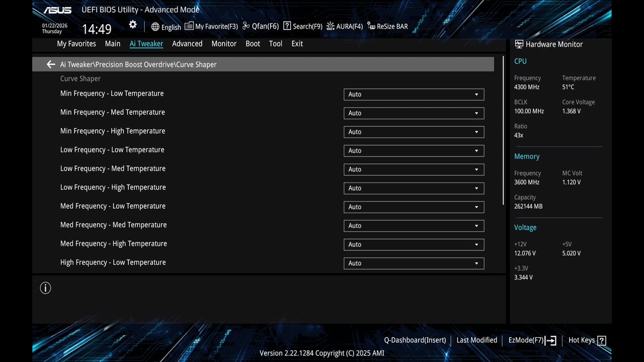Open the English language selector
The width and height of the screenshot is (644, 362).
[166, 27]
